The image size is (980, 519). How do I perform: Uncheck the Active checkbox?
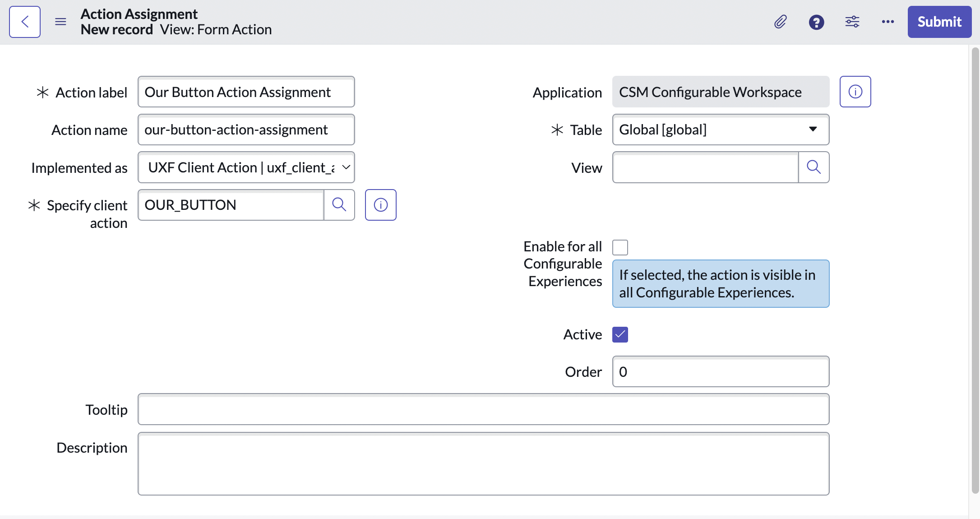pyautogui.click(x=620, y=334)
